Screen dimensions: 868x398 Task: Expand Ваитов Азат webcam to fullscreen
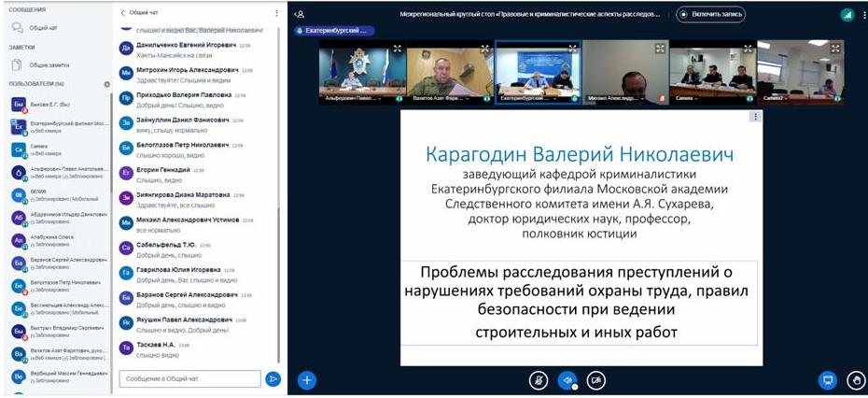pyautogui.click(x=485, y=49)
